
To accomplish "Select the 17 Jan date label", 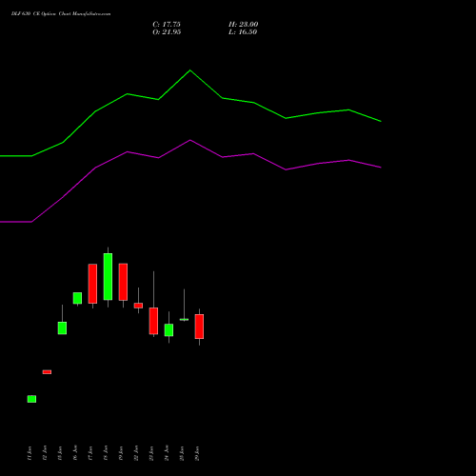I will pos(90,453).
